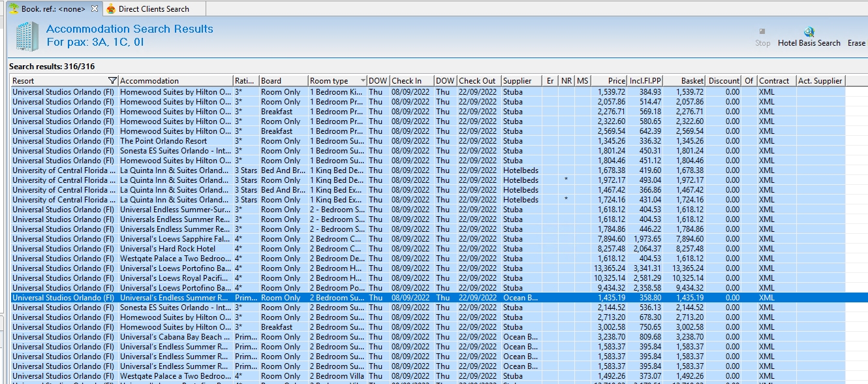The height and width of the screenshot is (384, 868).
Task: Click the Erase button
Action: click(856, 43)
